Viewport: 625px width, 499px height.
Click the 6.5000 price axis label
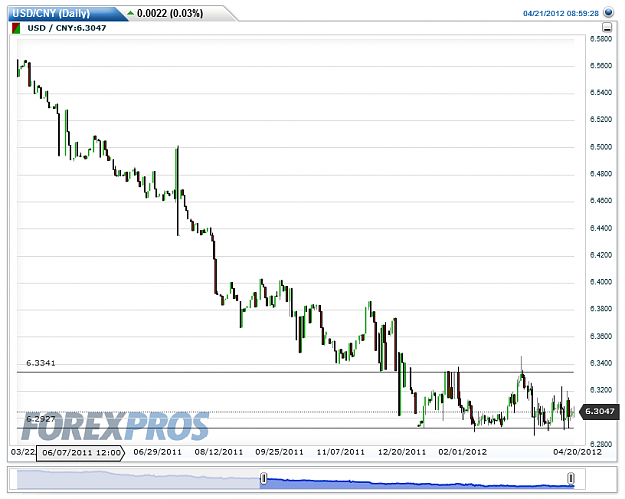pos(601,147)
